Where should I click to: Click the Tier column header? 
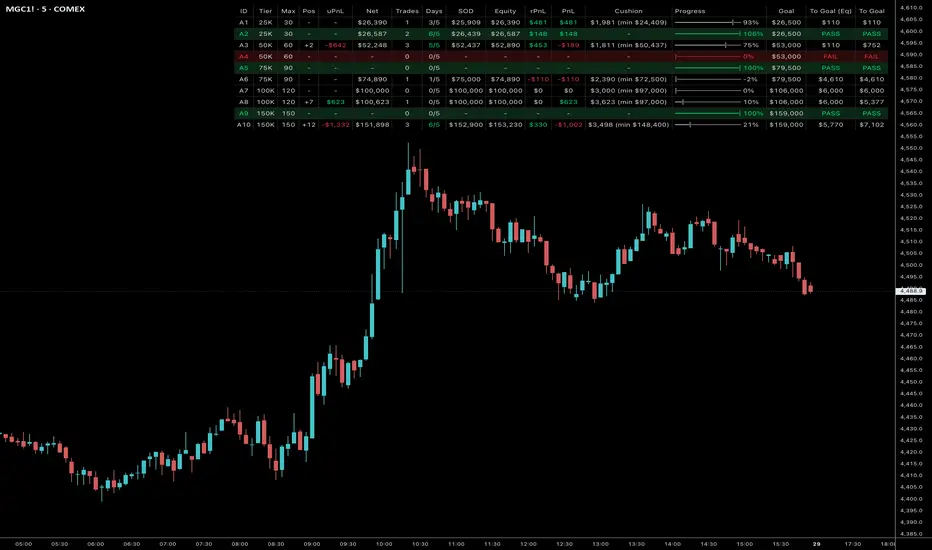pyautogui.click(x=265, y=11)
